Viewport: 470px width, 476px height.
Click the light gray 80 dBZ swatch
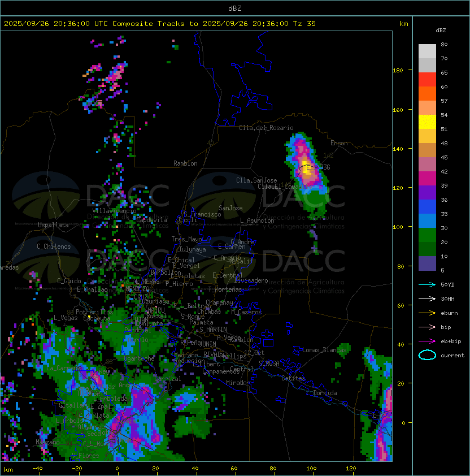coord(427,51)
